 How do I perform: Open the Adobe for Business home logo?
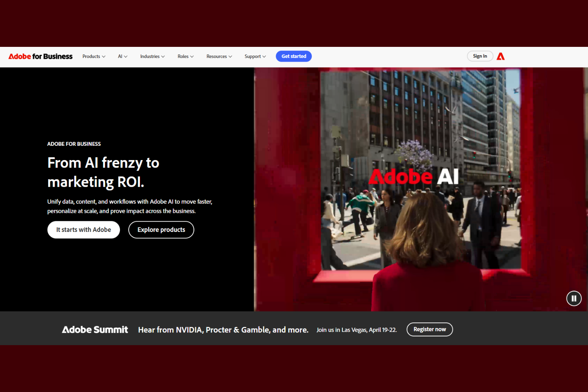[41, 56]
